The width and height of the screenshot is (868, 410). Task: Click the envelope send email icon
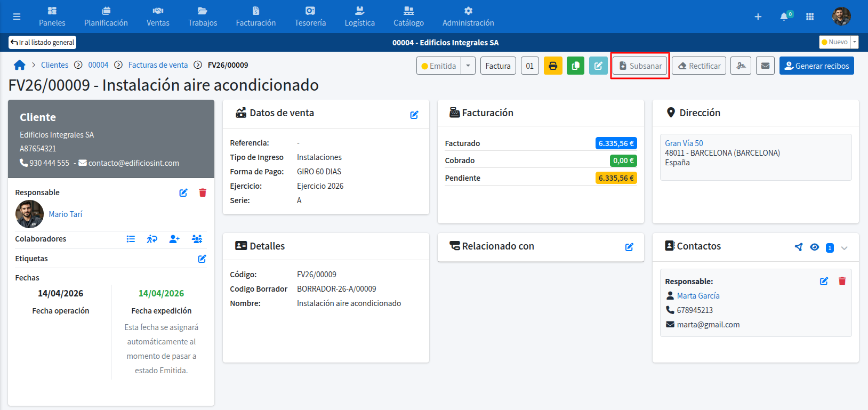point(765,66)
